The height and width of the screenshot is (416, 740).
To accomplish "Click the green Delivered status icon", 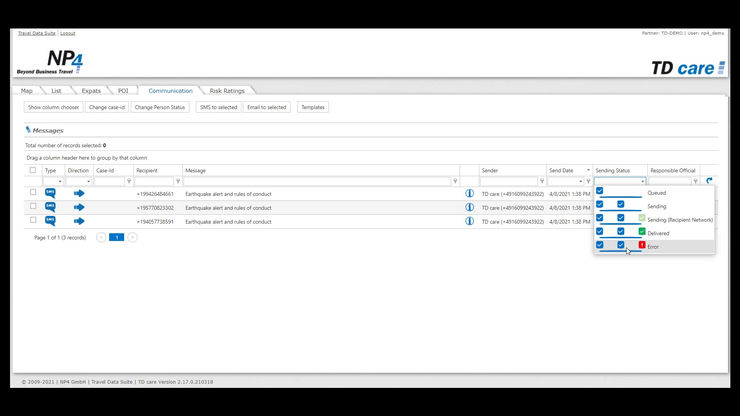I will point(642,231).
